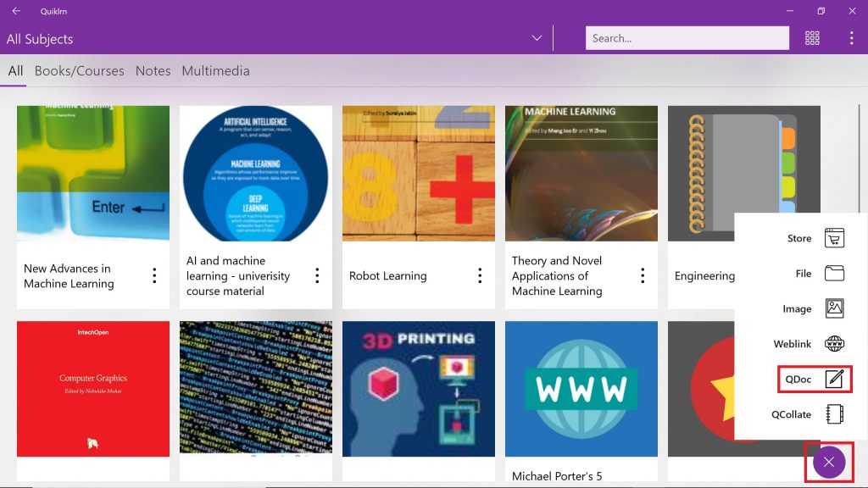Image resolution: width=868 pixels, height=488 pixels.
Task: Open options for Robot Learning card
Action: (x=480, y=275)
